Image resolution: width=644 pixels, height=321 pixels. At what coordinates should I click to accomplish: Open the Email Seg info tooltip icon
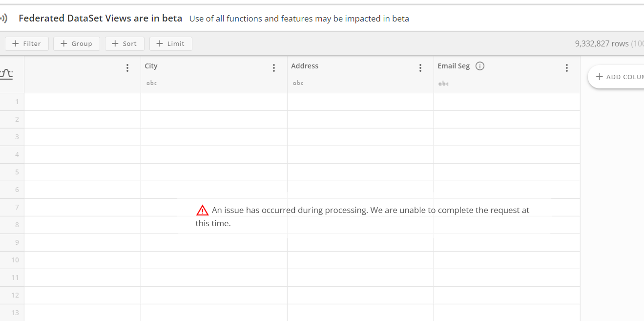[479, 65]
